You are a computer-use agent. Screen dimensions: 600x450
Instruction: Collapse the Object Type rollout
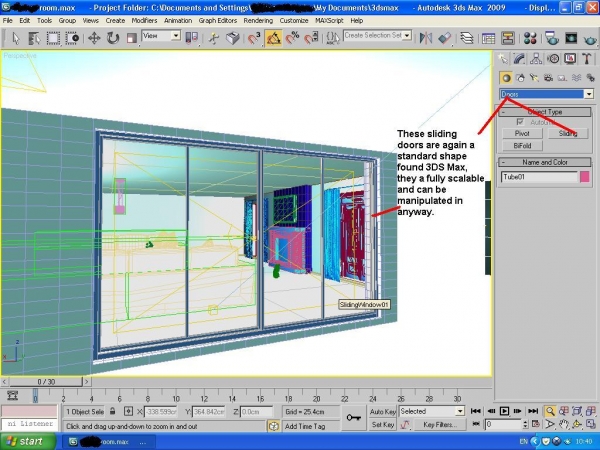coord(545,112)
